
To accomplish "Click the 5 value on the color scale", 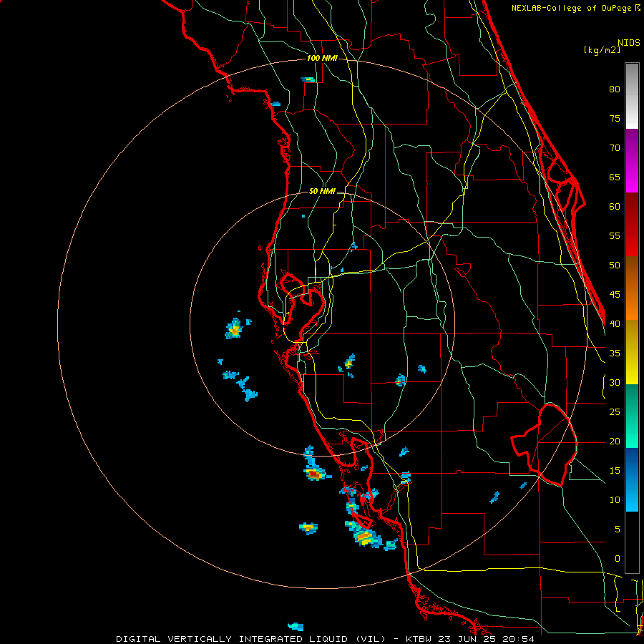I will (x=618, y=529).
